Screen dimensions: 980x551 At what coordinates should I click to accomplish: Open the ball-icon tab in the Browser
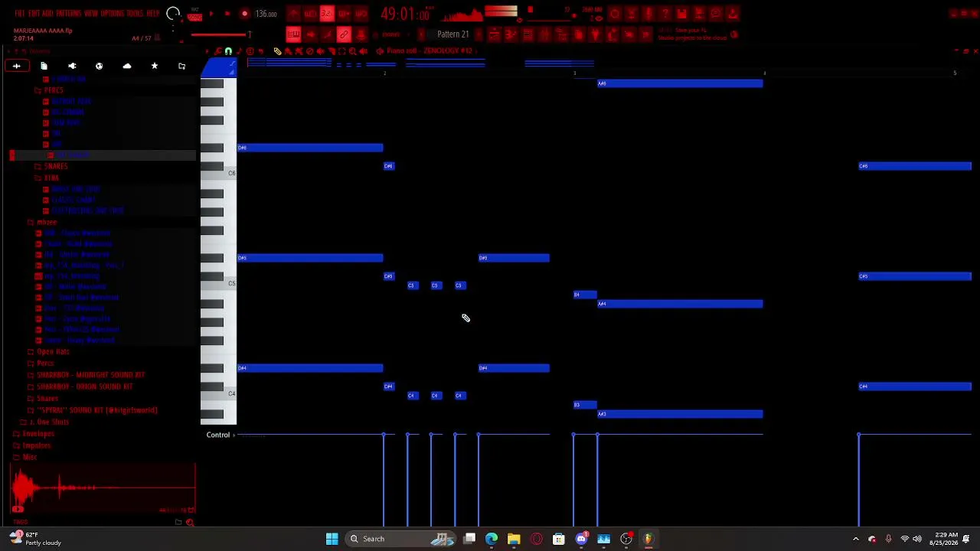99,67
